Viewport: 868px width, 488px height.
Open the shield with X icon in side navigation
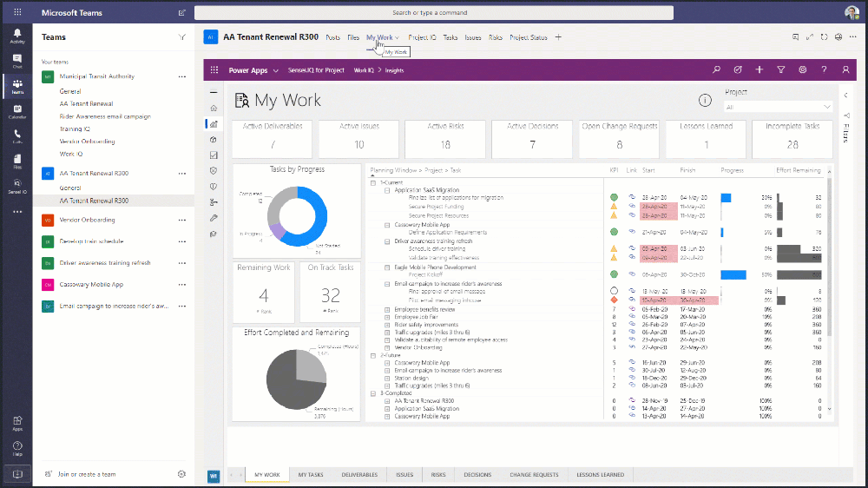click(x=214, y=171)
